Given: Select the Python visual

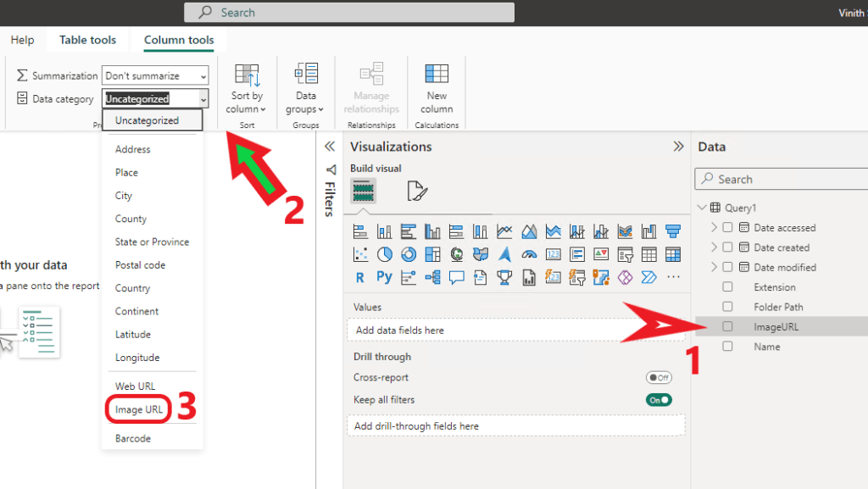Looking at the screenshot, I should coord(385,277).
